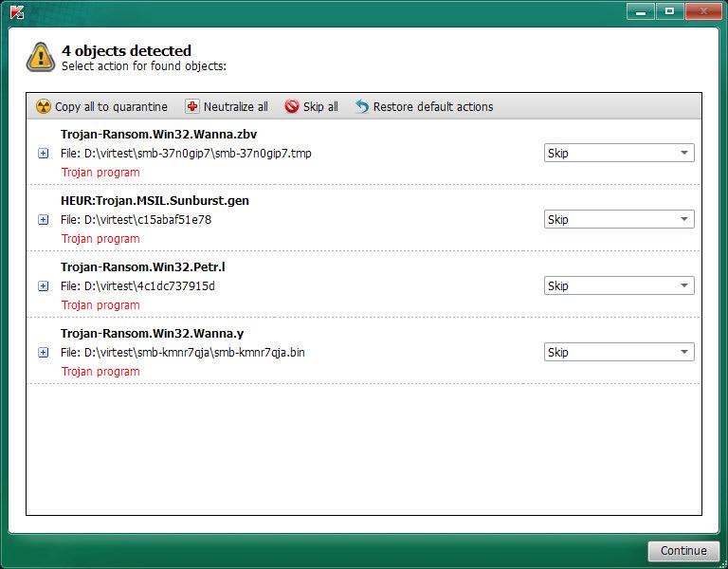The width and height of the screenshot is (728, 569).
Task: Select the Trojan-Ransom.Win32.Petr.l title
Action: [x=143, y=267]
